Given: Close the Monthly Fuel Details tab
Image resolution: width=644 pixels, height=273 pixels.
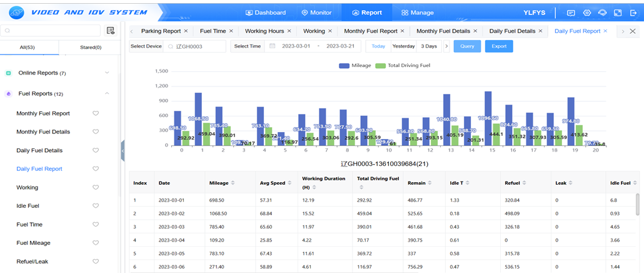Looking at the screenshot, I should tap(475, 31).
